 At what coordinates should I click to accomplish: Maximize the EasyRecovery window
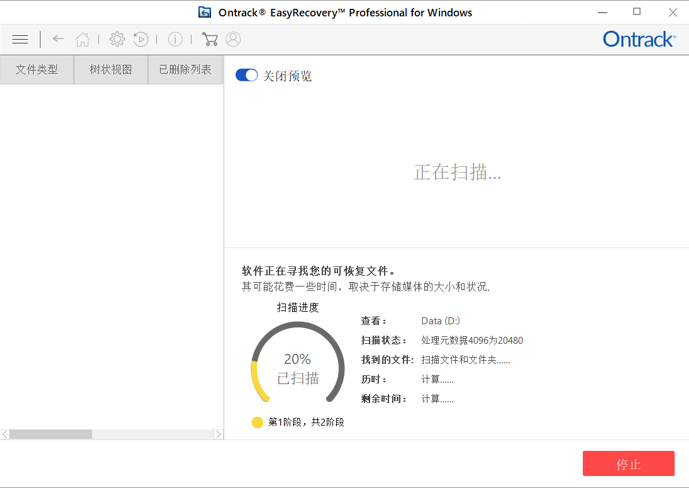(637, 12)
